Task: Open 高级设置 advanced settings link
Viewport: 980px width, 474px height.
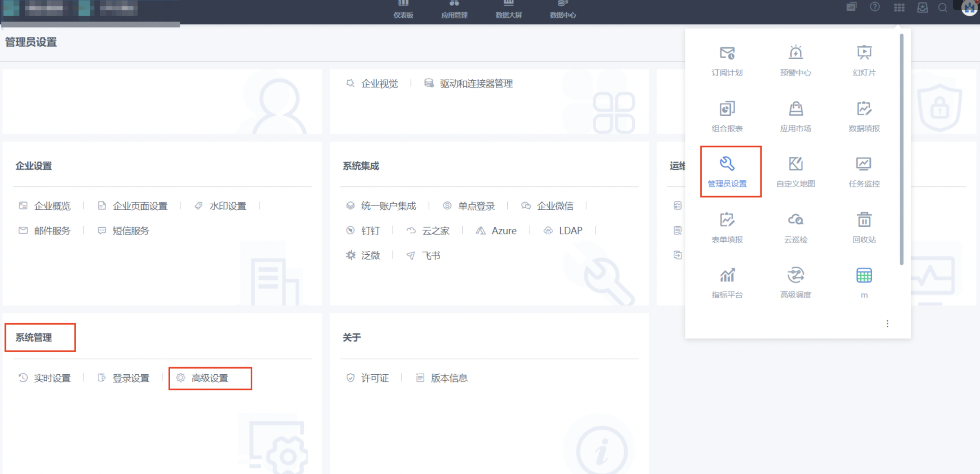Action: 210,378
